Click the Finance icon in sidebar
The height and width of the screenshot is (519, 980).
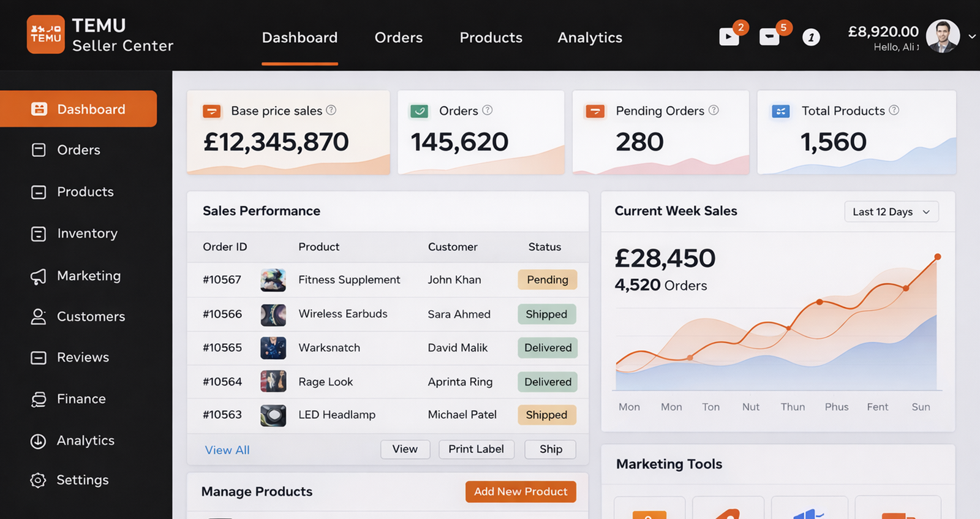39,400
